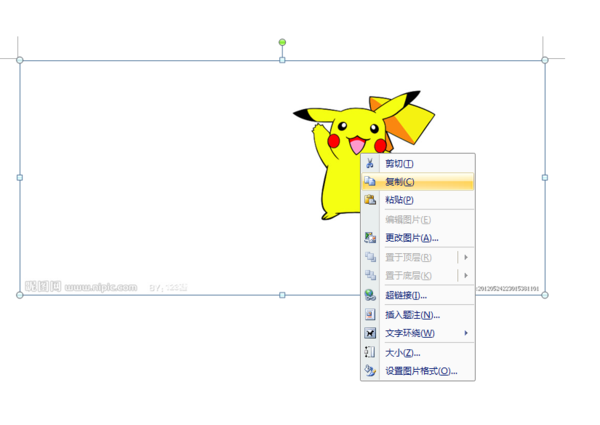This screenshot has height=425, width=600.
Task: Click the text wrapping icon
Action: click(370, 333)
